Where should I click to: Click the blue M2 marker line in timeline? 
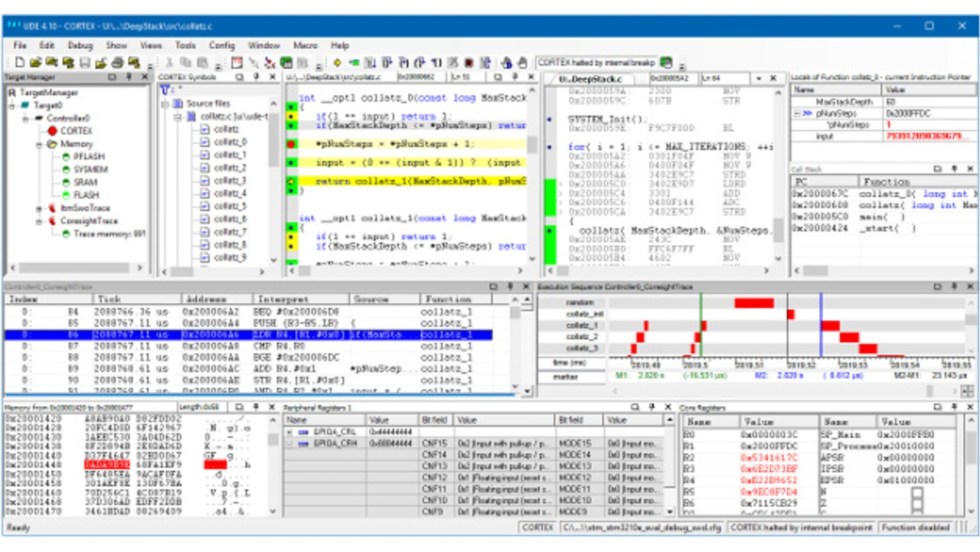pos(821,325)
